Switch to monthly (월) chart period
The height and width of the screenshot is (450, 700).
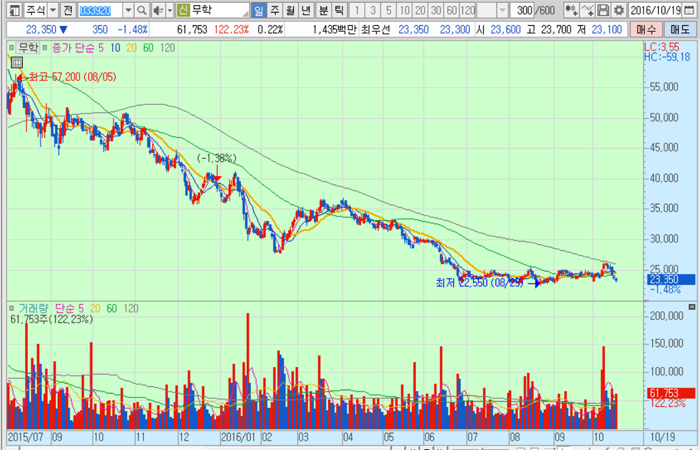click(291, 10)
